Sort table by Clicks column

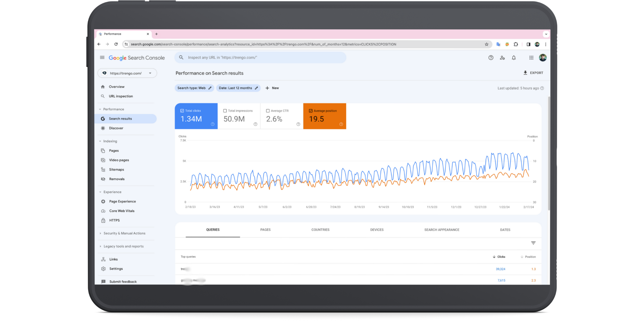(499, 257)
